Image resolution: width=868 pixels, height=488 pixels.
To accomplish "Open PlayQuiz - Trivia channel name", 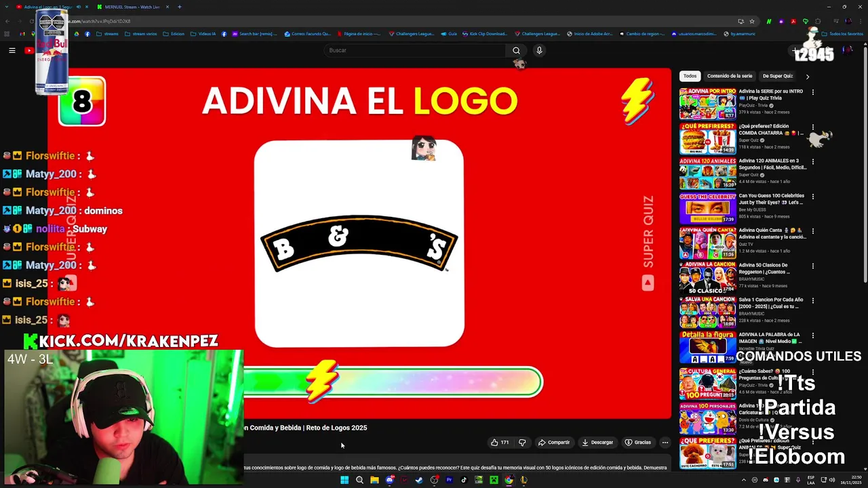I will pos(753,106).
